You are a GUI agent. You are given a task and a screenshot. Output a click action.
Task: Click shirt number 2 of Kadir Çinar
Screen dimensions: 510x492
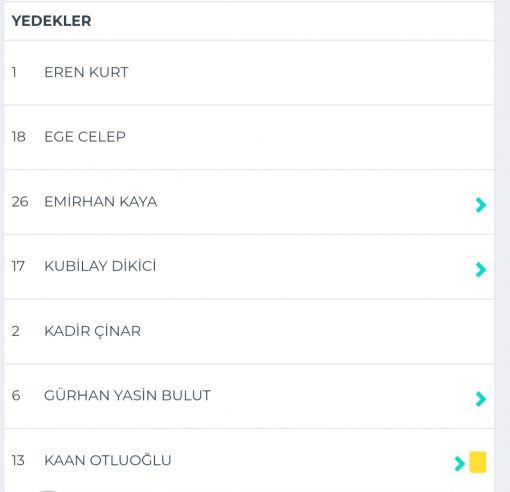click(15, 331)
